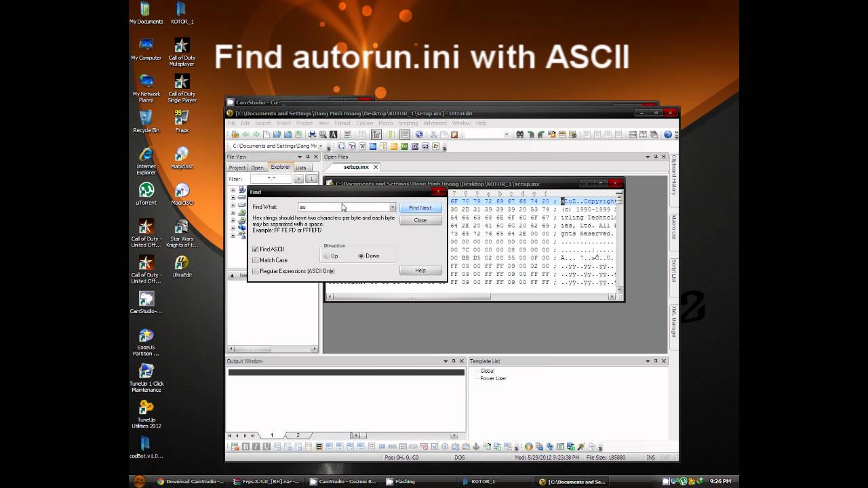Switch to the Project tab in File View
868x488 pixels.
pos(237,167)
